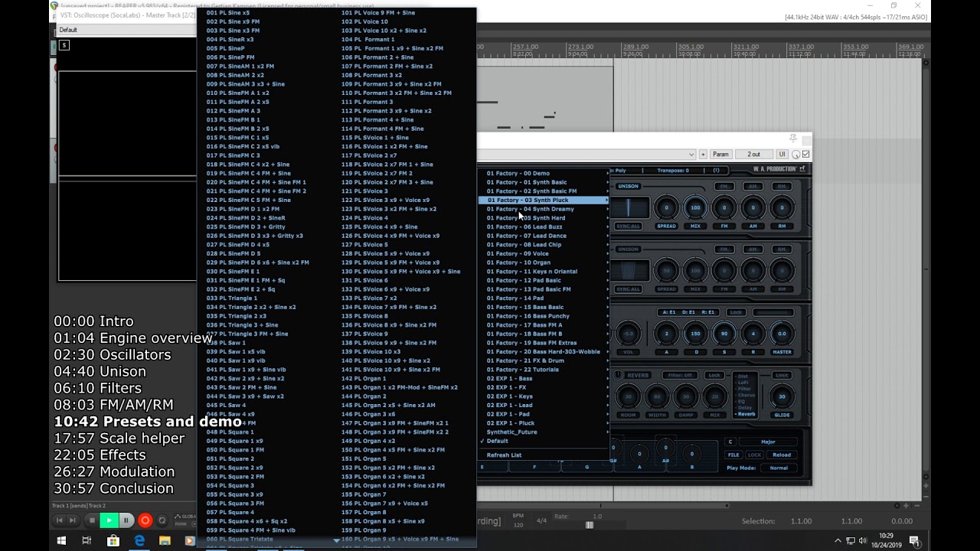Open the system volume icon in tray
Screen dimensions: 980x551
pos(863,541)
